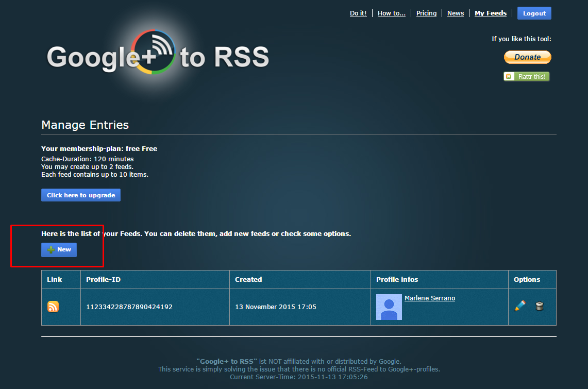The image size is (588, 389).
Task: Open Marlene Serrano's blue profile avatar
Action: pyautogui.click(x=389, y=306)
